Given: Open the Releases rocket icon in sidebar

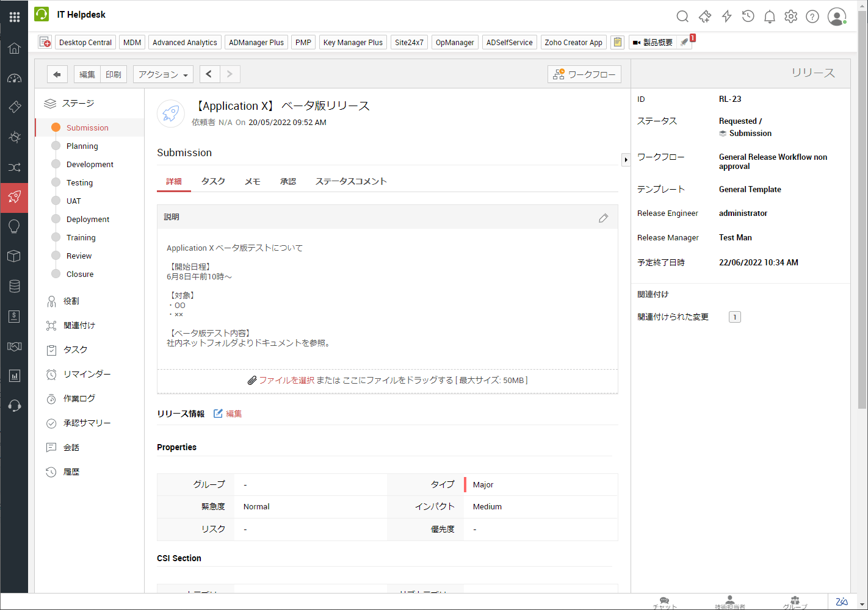Looking at the screenshot, I should coord(15,197).
